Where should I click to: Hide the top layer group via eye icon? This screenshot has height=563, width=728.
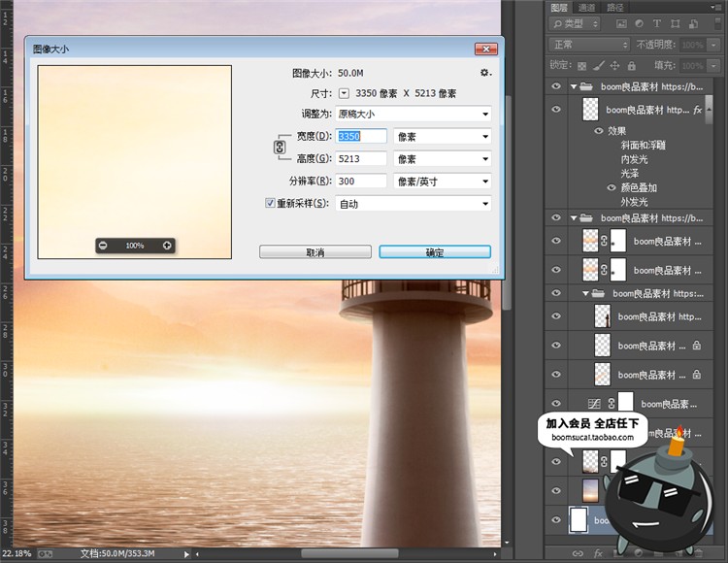tap(556, 86)
